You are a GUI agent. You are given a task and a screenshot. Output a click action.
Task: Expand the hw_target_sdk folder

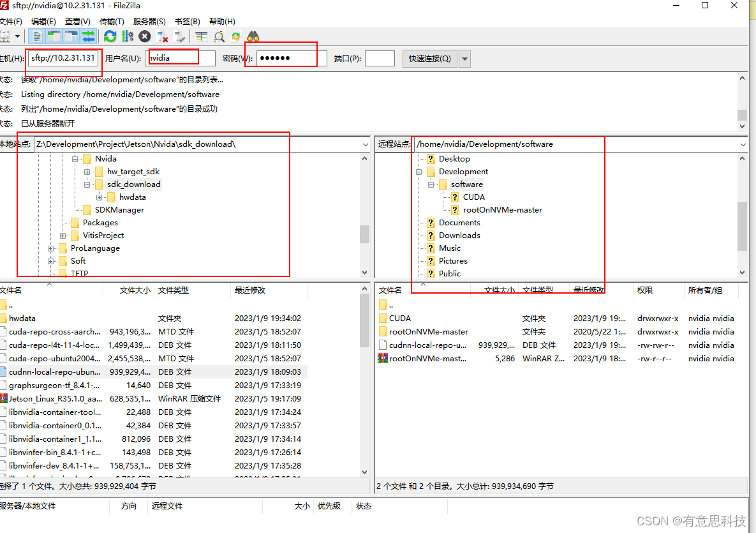point(87,172)
